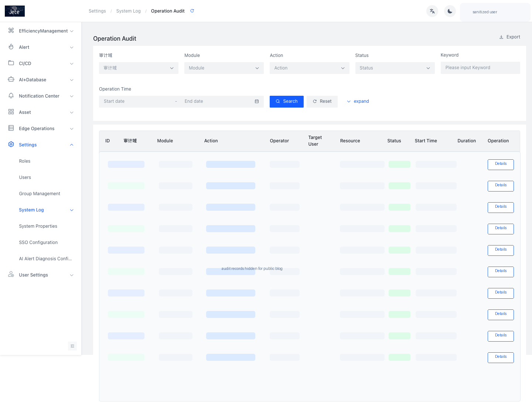532x410 pixels.
Task: Open the 审计域 filter dropdown
Action: 139,68
